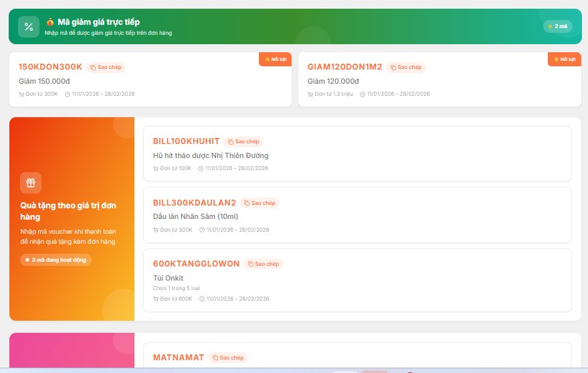Click the gift box icon in orange panel

[31, 183]
